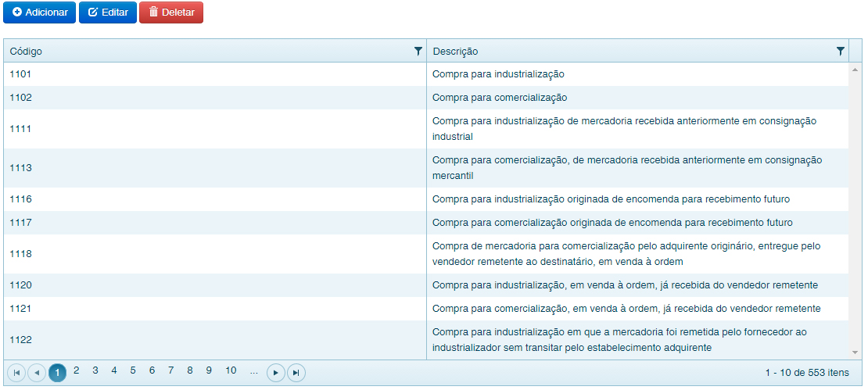Viewport: 868px width, 390px height.
Task: Click 'Compra para industrialização, em venda à ordem' cell
Action: point(638,285)
